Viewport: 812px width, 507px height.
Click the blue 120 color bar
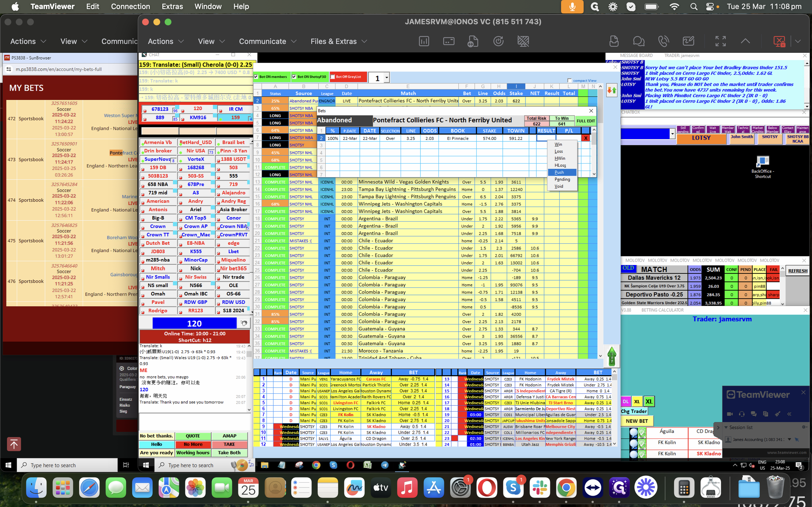tap(194, 323)
